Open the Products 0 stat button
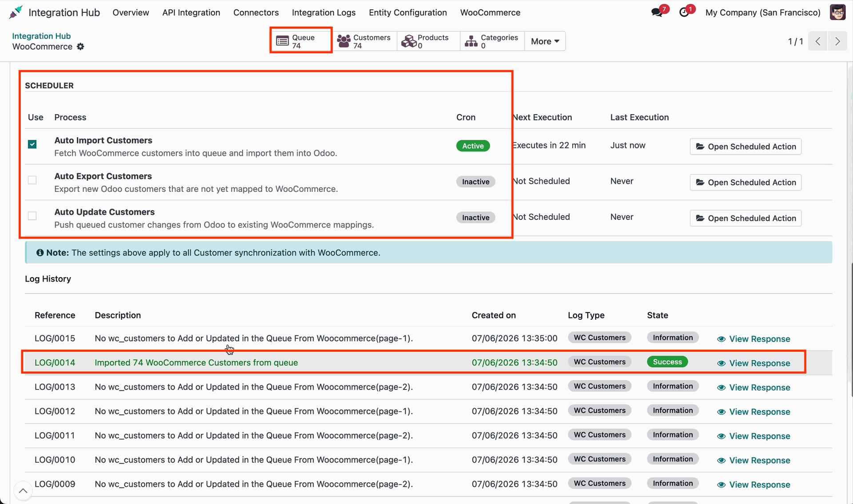 point(428,41)
